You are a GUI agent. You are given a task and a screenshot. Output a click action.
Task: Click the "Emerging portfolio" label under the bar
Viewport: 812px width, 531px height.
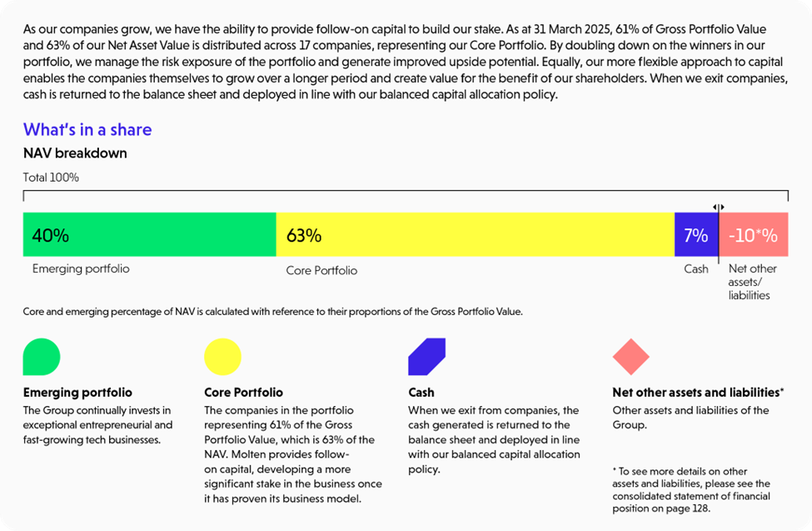coord(81,269)
